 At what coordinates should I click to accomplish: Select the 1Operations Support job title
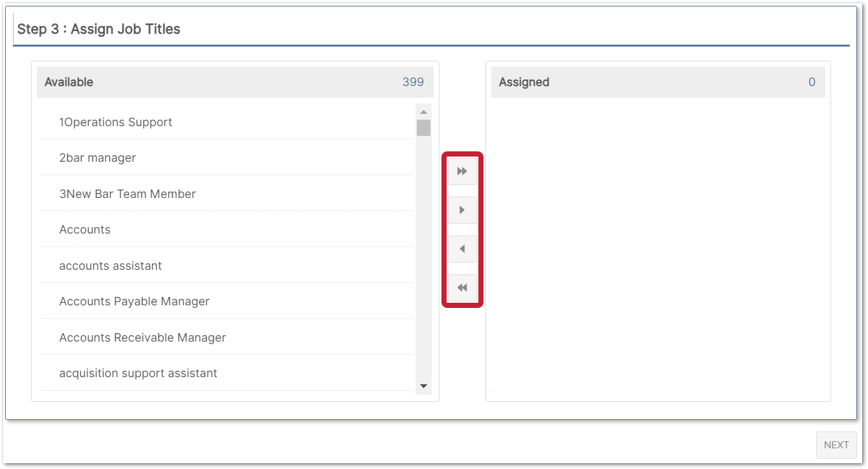pos(116,122)
